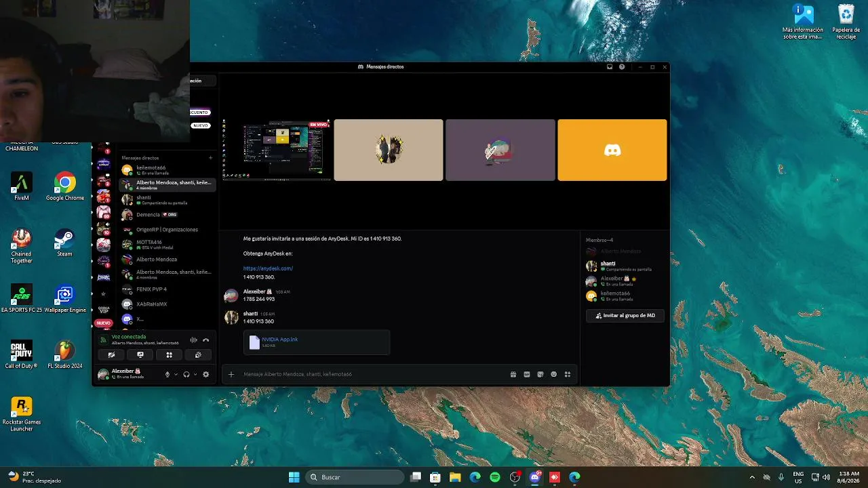The height and width of the screenshot is (488, 868).
Task: Open soundboard button in voice panel
Action: tap(198, 354)
